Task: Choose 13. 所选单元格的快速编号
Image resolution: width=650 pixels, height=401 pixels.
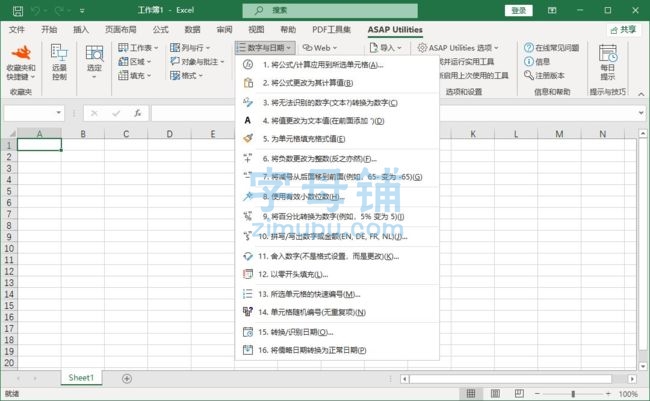Action: [337, 294]
